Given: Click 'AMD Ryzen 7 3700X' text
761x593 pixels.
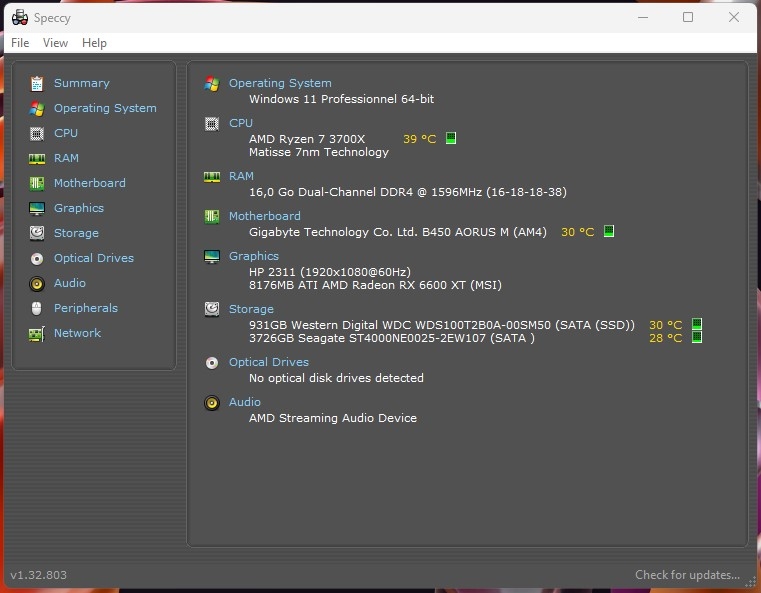Looking at the screenshot, I should click(x=307, y=139).
